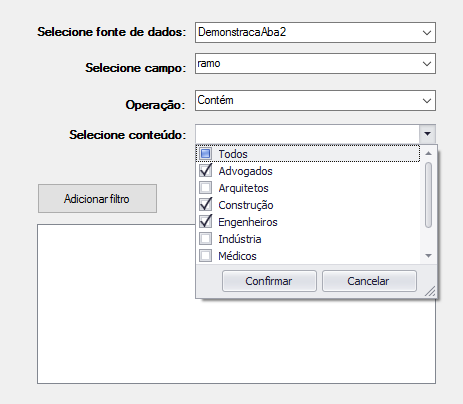Click the popup resize grip corner
The width and height of the screenshot is (463, 404).
pyautogui.click(x=430, y=292)
